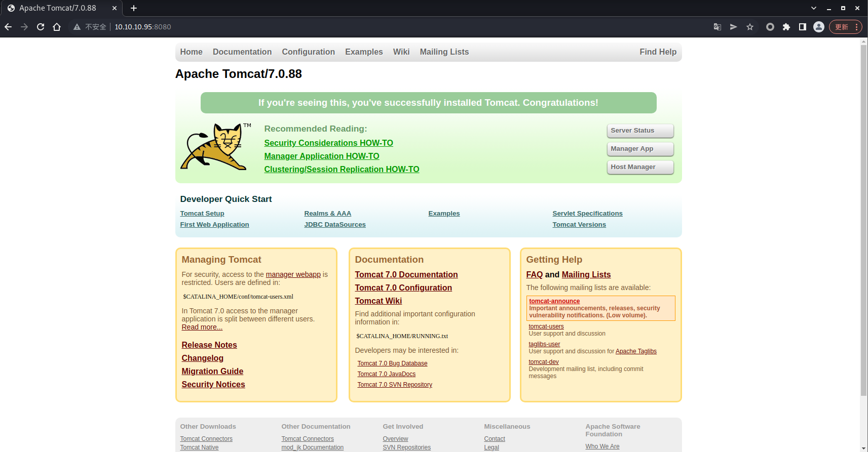The height and width of the screenshot is (452, 868).
Task: Follow the manager webapp link
Action: coord(293,274)
